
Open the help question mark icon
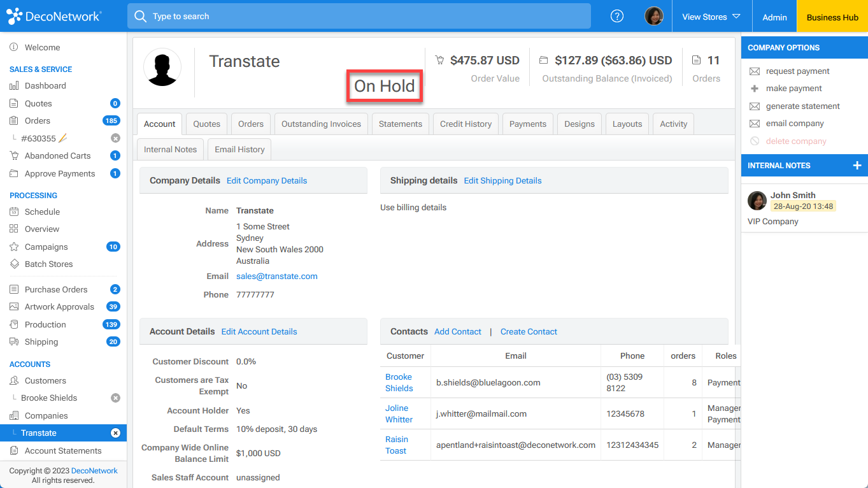point(617,17)
